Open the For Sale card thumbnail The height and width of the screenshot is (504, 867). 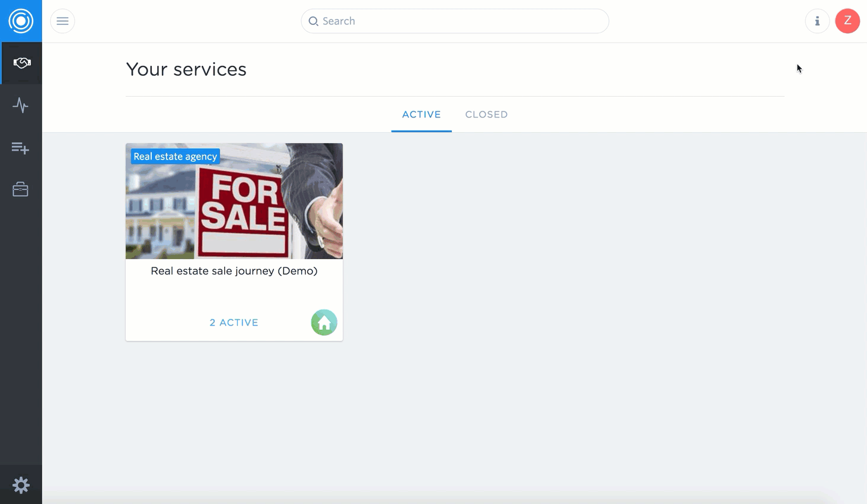(234, 201)
